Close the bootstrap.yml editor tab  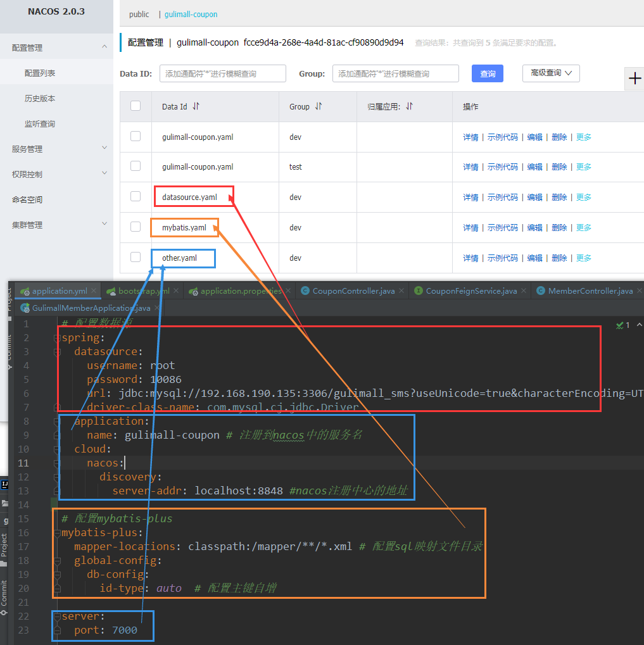pos(176,291)
